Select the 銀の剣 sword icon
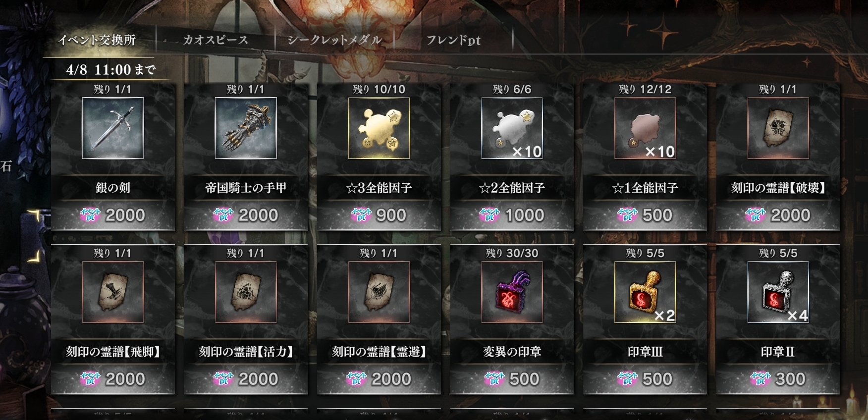This screenshot has height=420, width=868. (x=112, y=128)
